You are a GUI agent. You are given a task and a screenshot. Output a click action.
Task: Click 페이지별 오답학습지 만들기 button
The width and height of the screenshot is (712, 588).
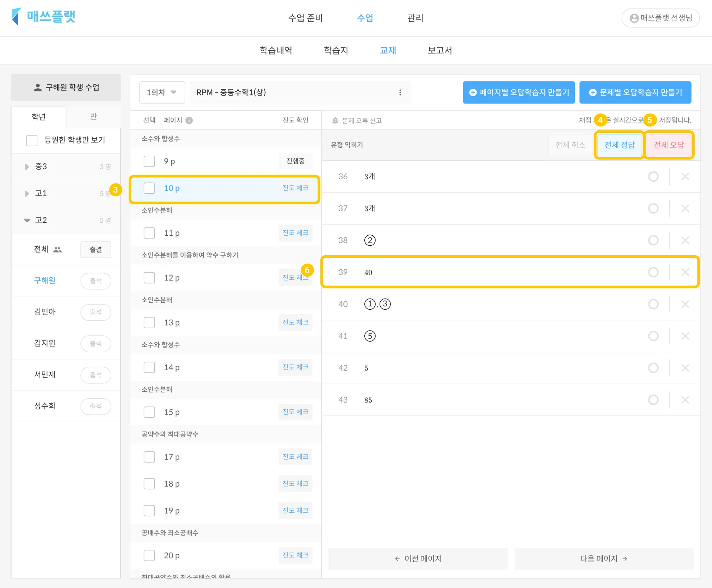click(x=518, y=92)
